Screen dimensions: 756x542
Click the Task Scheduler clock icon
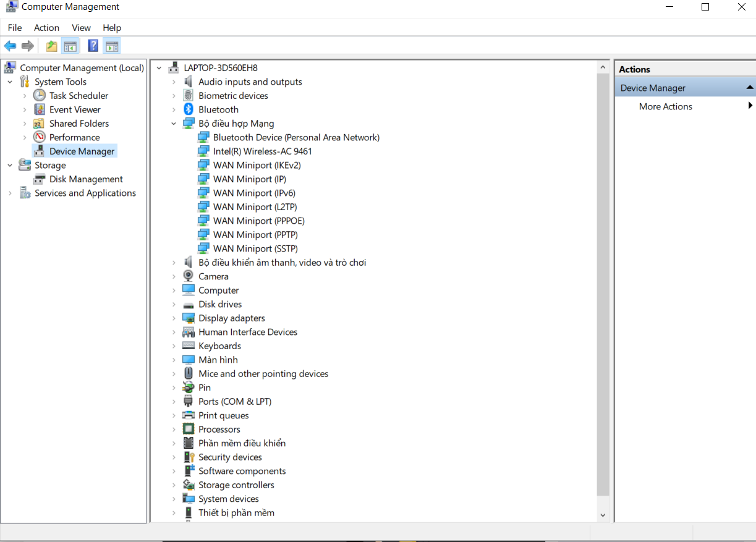(40, 95)
